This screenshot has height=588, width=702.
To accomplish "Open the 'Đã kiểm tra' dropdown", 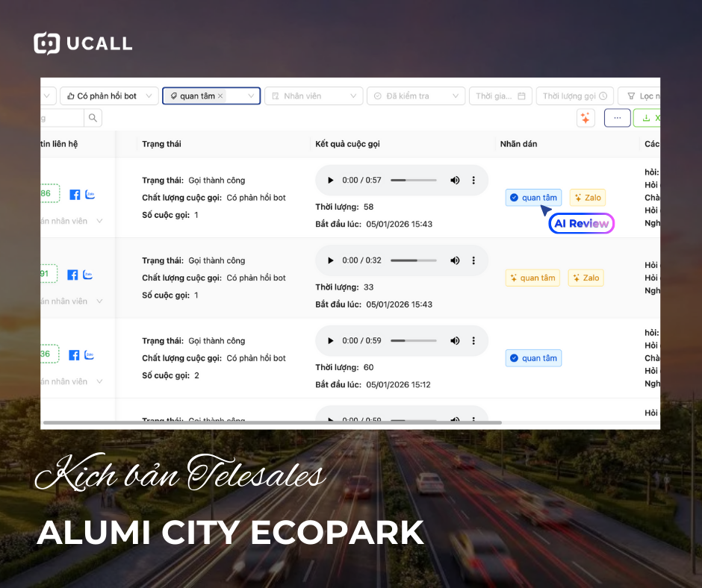I will (x=416, y=96).
